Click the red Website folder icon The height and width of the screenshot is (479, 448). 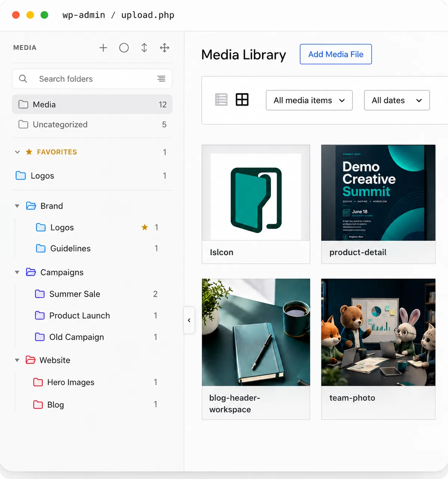[x=31, y=360]
